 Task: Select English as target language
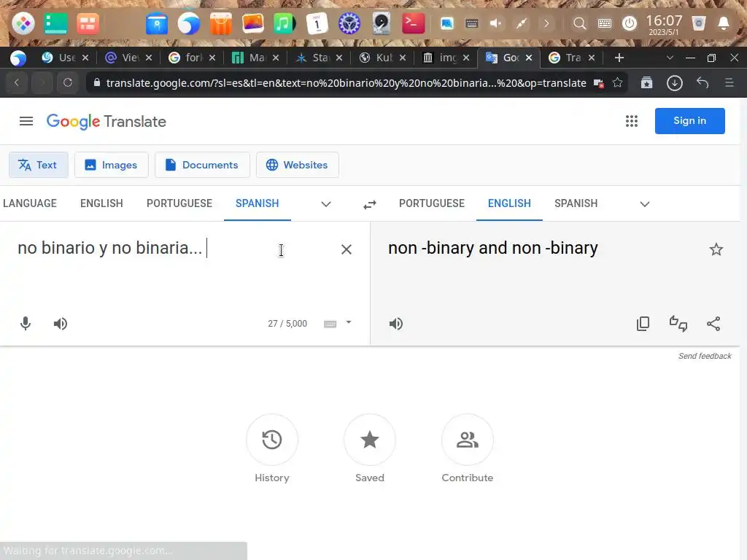pyautogui.click(x=509, y=203)
